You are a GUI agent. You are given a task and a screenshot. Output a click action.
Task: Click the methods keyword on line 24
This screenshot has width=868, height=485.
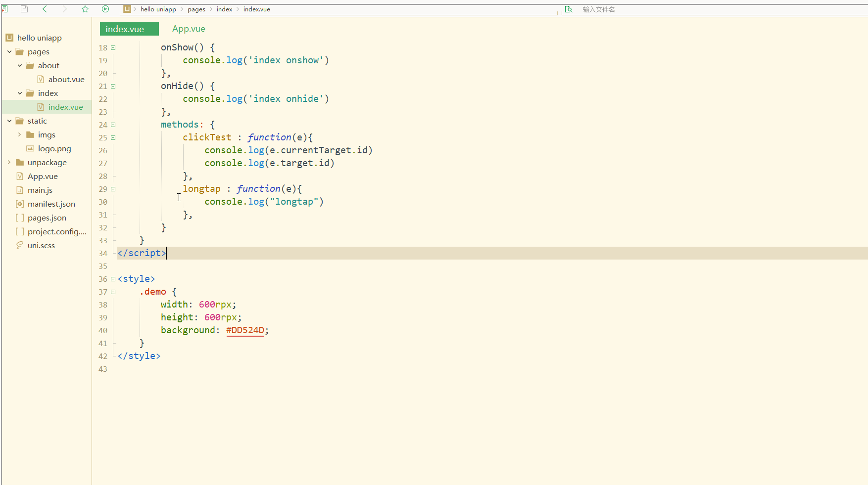tap(180, 125)
